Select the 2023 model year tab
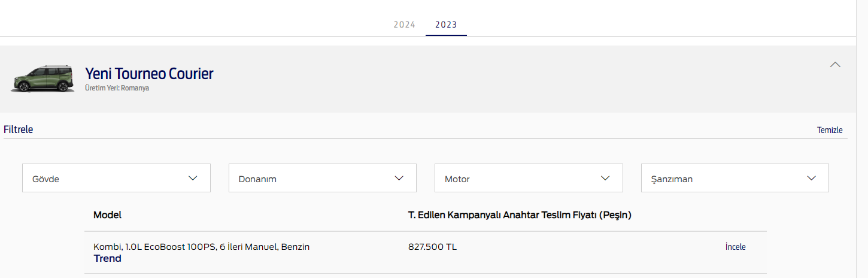The height and width of the screenshot is (278, 868). pyautogui.click(x=446, y=25)
